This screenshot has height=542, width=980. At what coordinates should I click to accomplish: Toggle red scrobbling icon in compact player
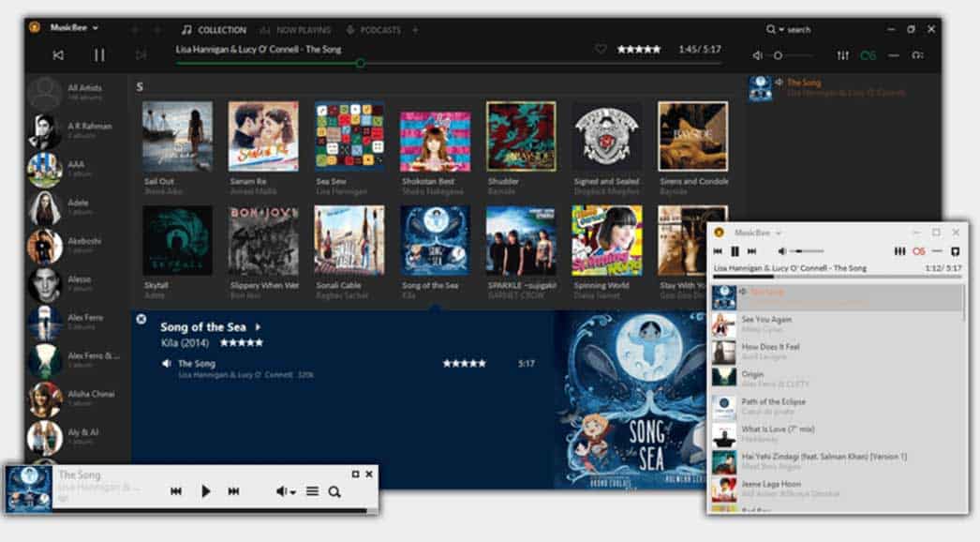[919, 251]
